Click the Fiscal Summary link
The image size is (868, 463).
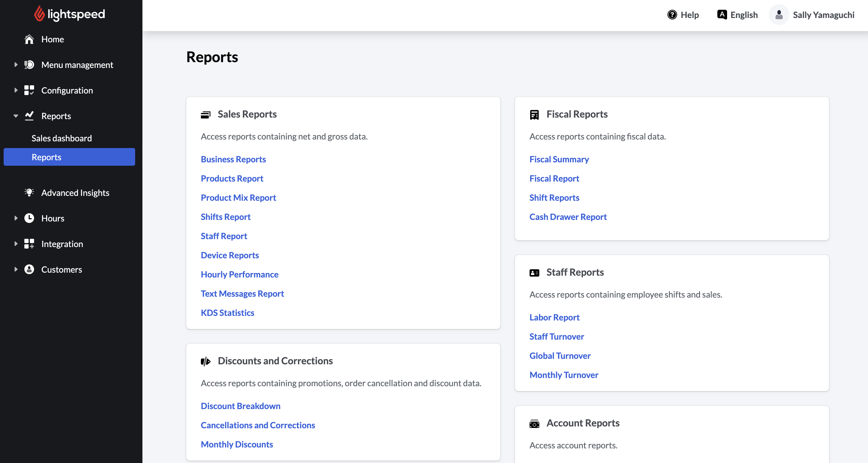[559, 158]
